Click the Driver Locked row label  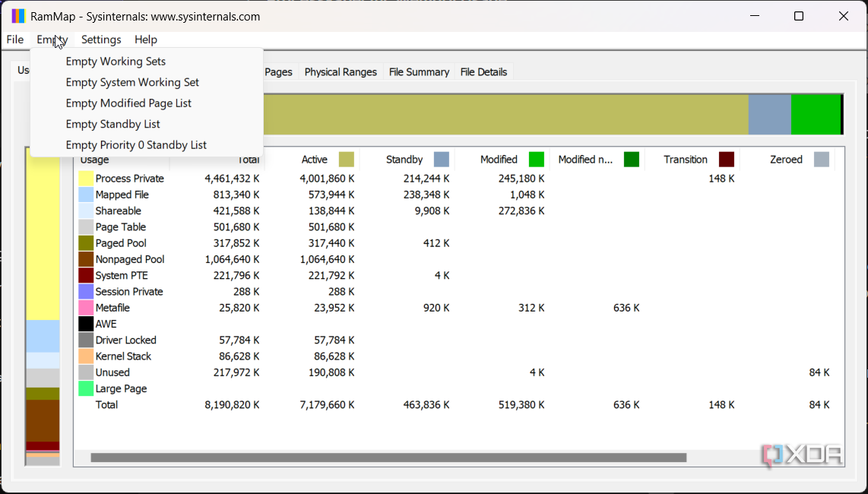click(x=125, y=340)
